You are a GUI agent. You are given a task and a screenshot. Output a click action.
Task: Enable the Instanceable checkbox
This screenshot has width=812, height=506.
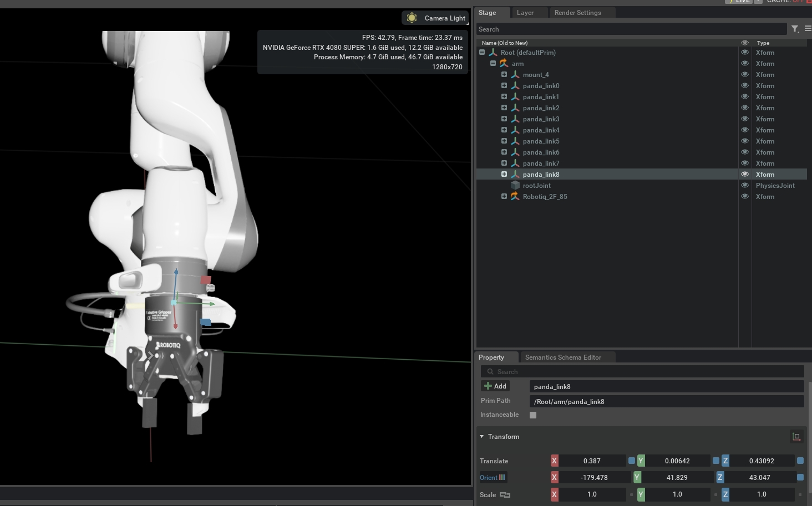pos(533,415)
